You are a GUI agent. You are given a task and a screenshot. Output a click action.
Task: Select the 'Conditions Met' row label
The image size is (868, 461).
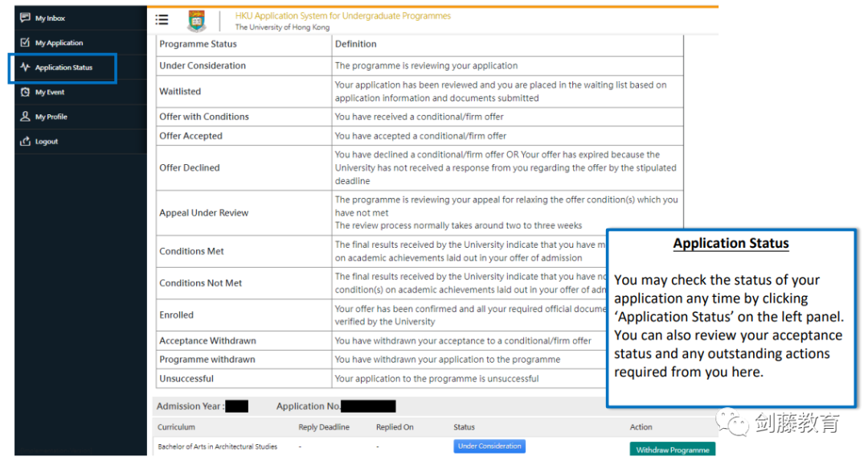[191, 251]
